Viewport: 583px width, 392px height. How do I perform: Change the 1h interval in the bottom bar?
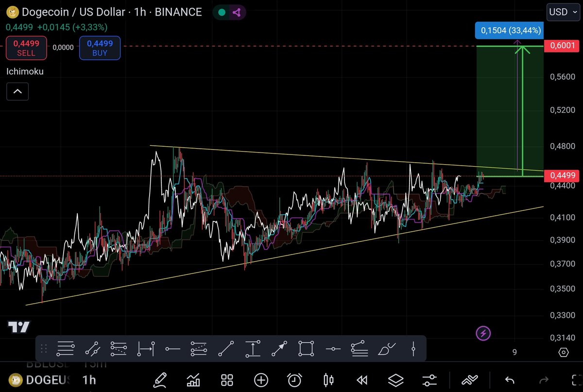(x=89, y=380)
